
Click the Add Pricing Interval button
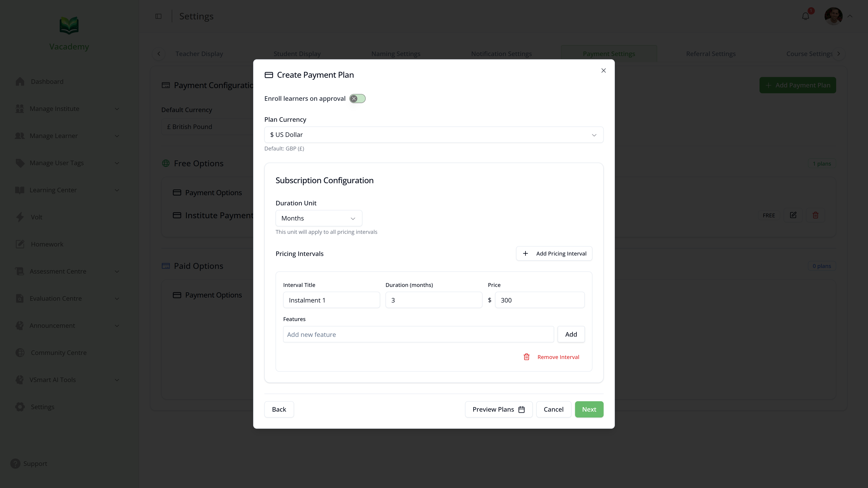[554, 253]
